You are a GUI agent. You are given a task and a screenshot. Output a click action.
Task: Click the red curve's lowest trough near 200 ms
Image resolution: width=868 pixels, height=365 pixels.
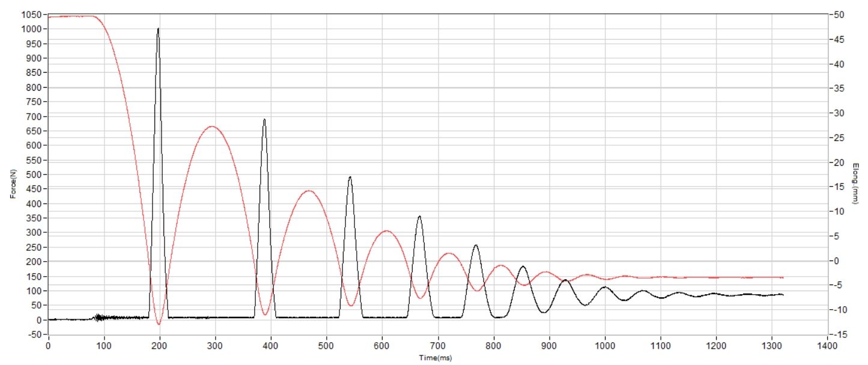(159, 324)
